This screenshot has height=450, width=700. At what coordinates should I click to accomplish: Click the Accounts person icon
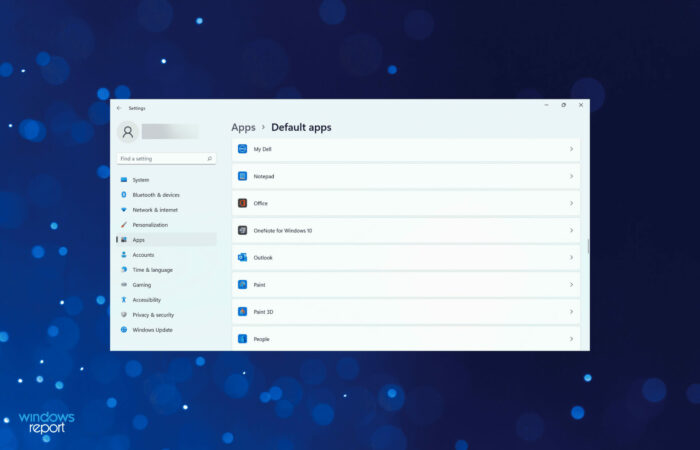(x=124, y=254)
